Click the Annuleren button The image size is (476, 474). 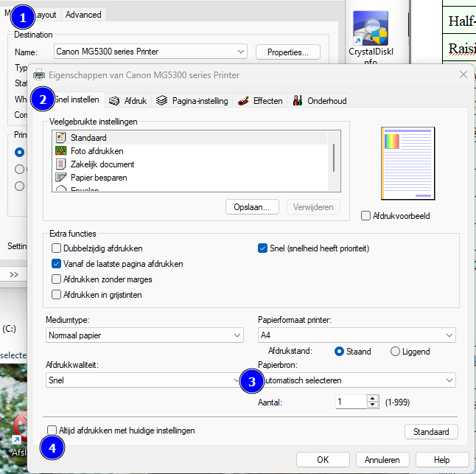point(382,460)
